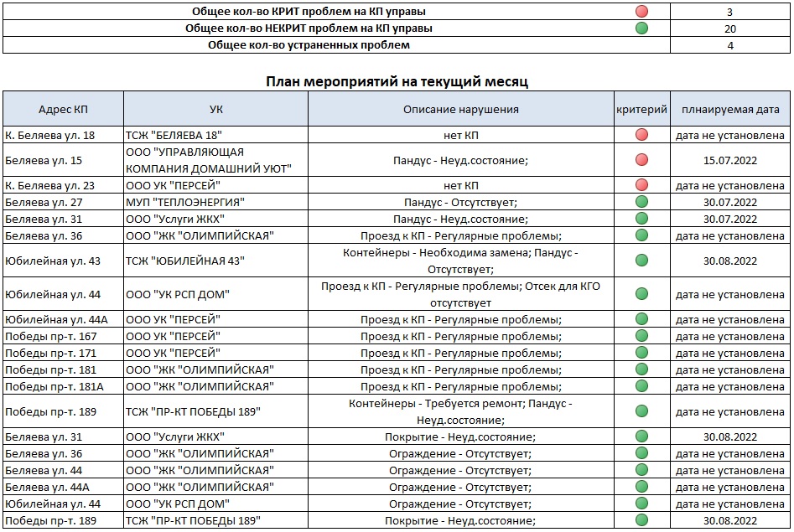
Task: Select the cell with value 20 in summary
Action: [x=730, y=28]
